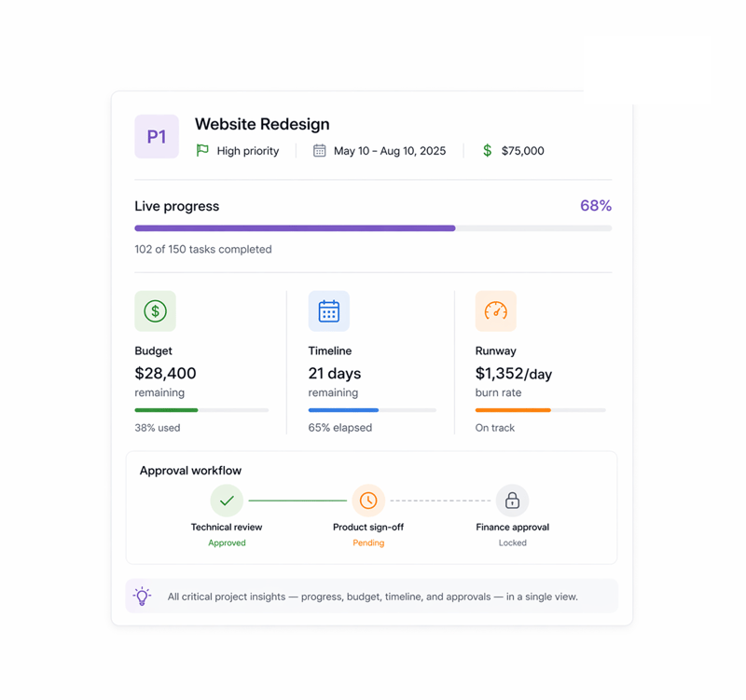This screenshot has width=746, height=700.
Task: Click the locked padlock for Finance approval
Action: pyautogui.click(x=512, y=500)
